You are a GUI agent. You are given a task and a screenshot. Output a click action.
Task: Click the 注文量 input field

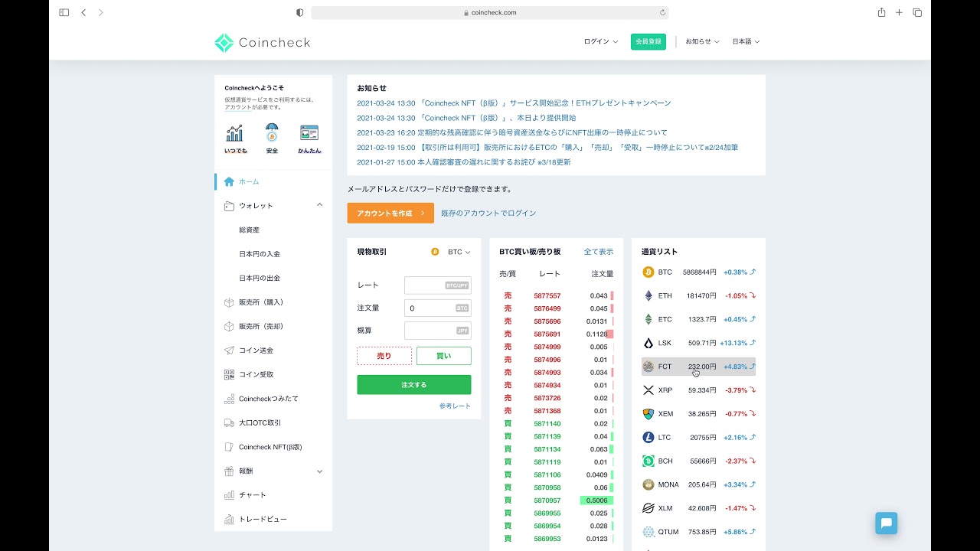point(433,308)
